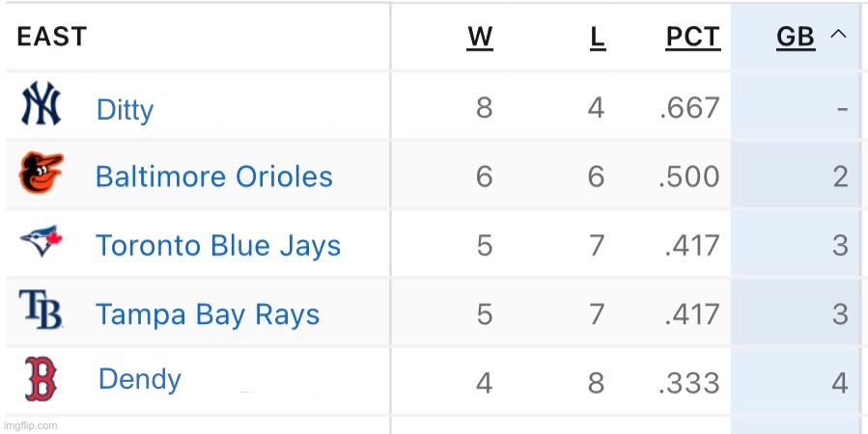Open the Baltimore Orioles team page
Viewport: 868px width, 434px height.
[213, 176]
